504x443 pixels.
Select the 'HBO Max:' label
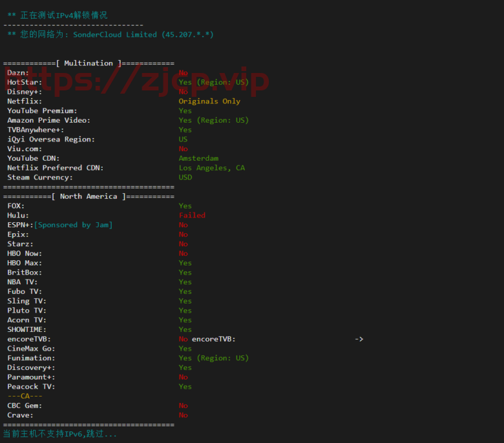[25, 263]
